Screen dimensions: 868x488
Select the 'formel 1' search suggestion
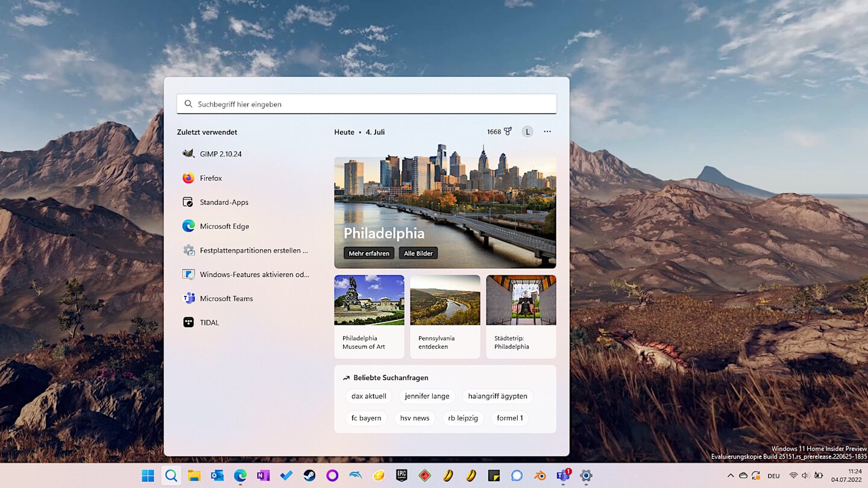[509, 418]
